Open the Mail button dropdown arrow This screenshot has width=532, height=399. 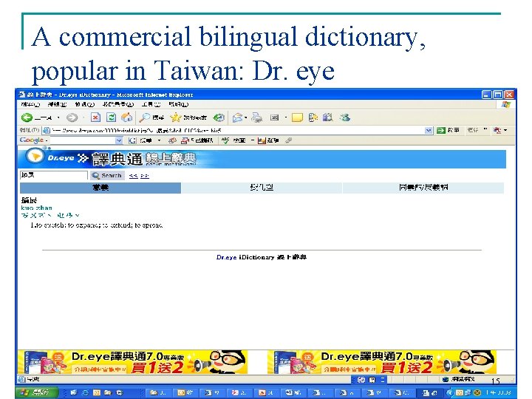pyautogui.click(x=245, y=117)
